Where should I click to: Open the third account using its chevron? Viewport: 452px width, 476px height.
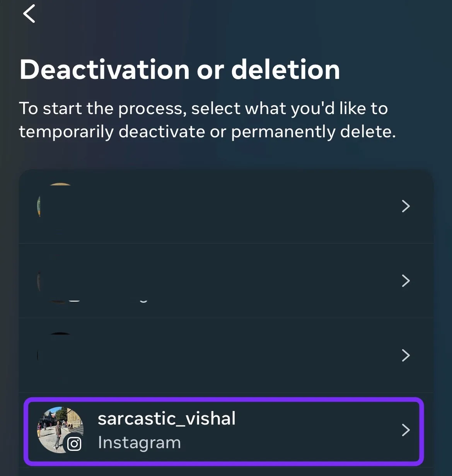(406, 355)
